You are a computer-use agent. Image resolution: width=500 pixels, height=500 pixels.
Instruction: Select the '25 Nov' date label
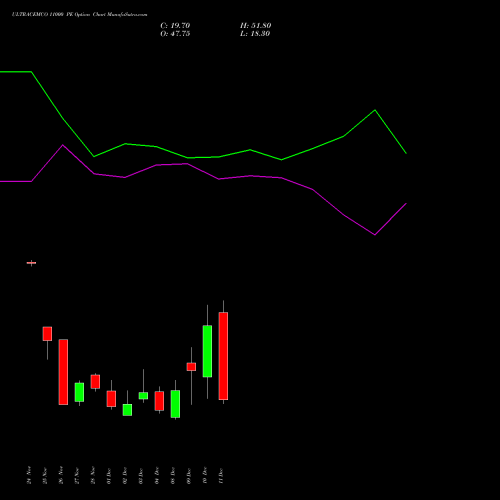tap(45, 476)
